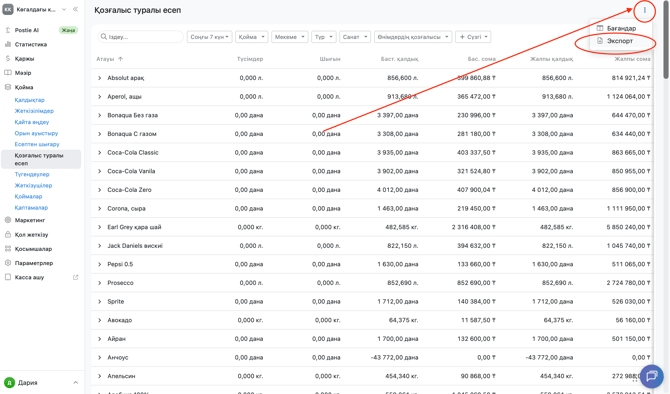The width and height of the screenshot is (670, 394).
Task: Expand the Авокадо row
Action: coord(100,320)
